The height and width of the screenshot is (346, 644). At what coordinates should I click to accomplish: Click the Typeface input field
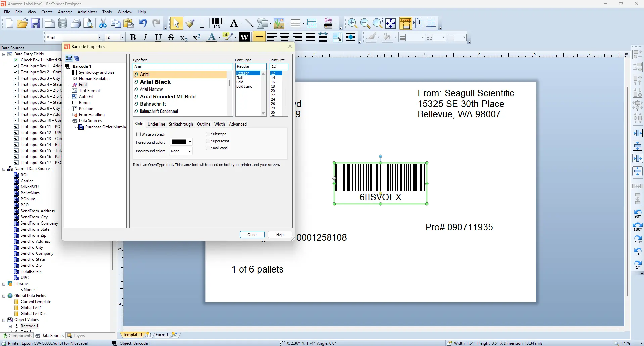coord(183,66)
